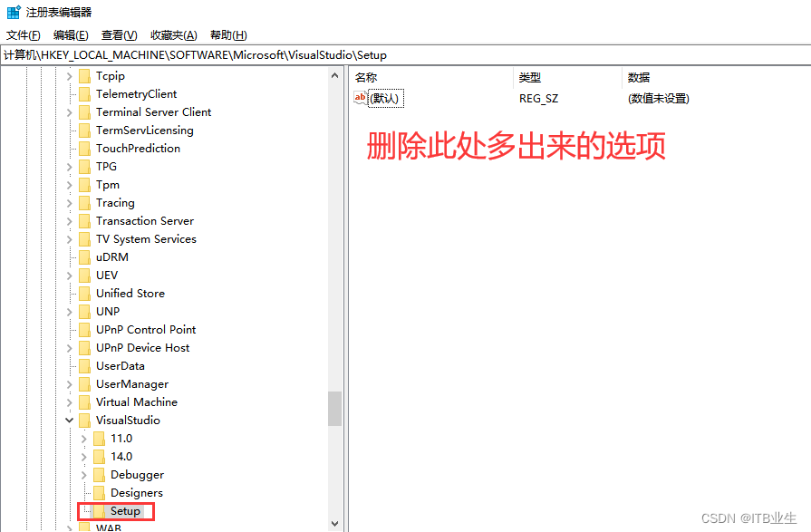Click the Transaction Server folder icon

(84, 221)
